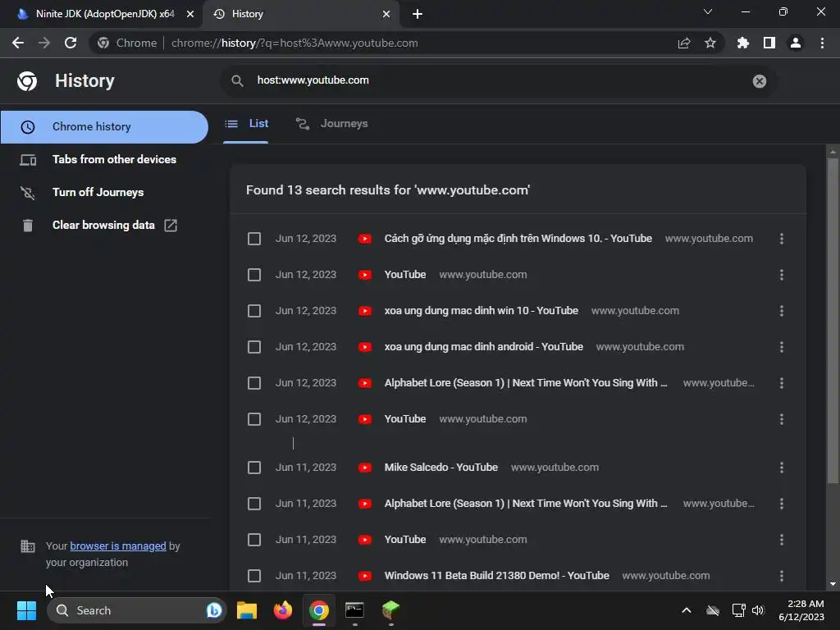The width and height of the screenshot is (840, 630).
Task: Open the browser is managed link
Action: point(118,546)
